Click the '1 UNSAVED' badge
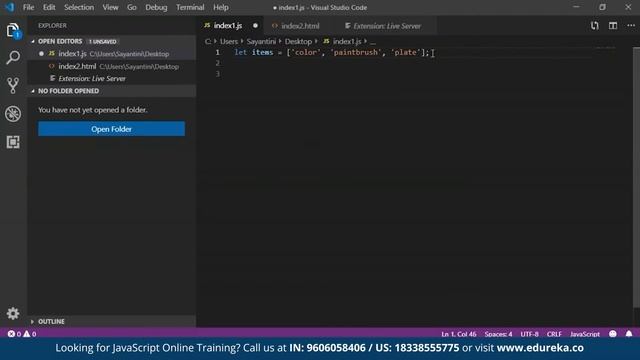The width and height of the screenshot is (640, 360). [103, 42]
